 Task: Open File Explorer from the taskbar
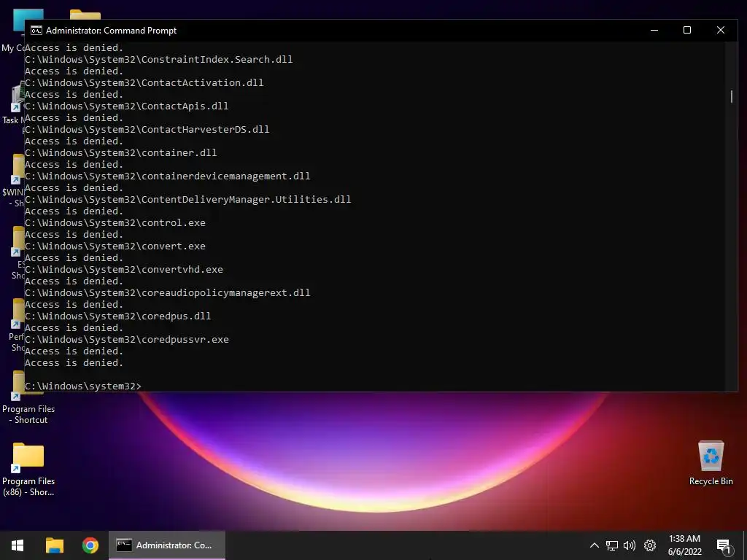54,545
